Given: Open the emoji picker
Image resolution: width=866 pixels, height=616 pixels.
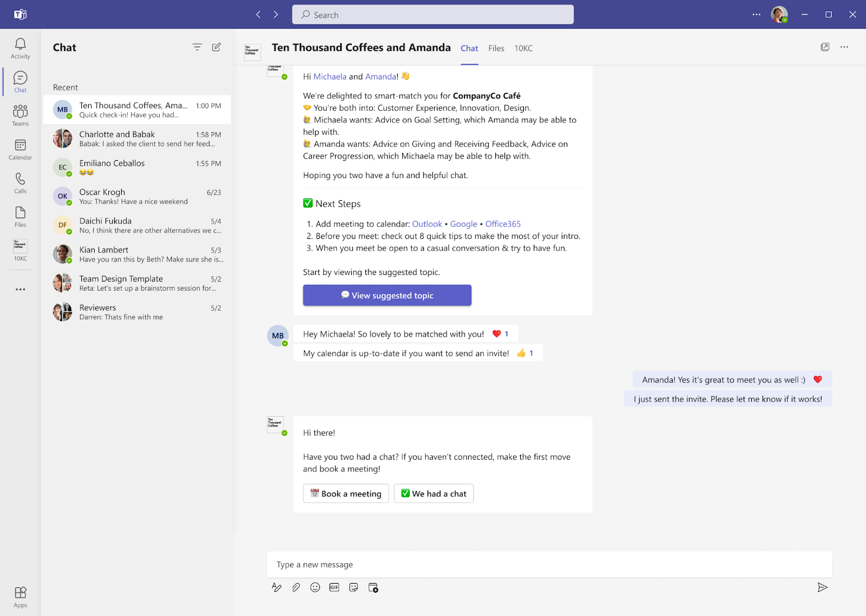Looking at the screenshot, I should (x=315, y=587).
